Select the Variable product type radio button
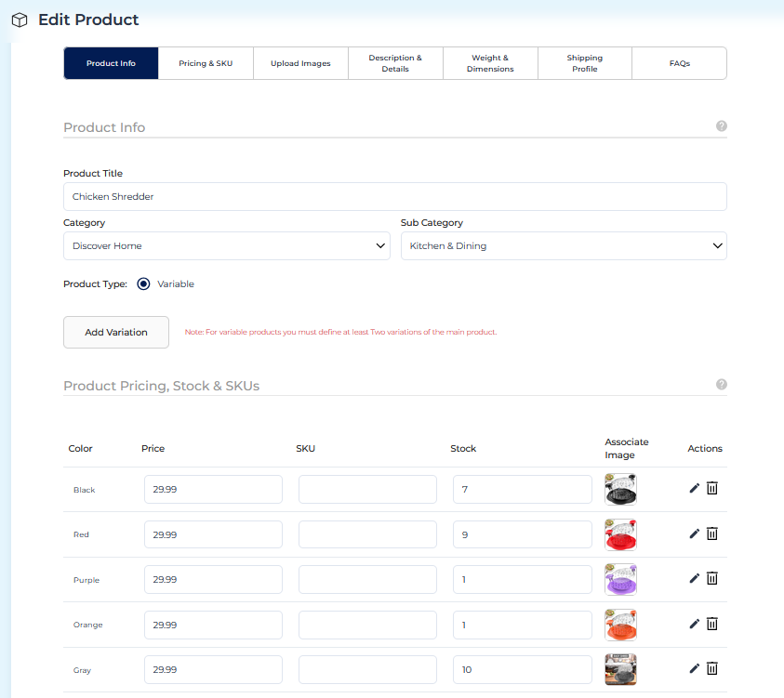The width and height of the screenshot is (784, 698). point(143,283)
